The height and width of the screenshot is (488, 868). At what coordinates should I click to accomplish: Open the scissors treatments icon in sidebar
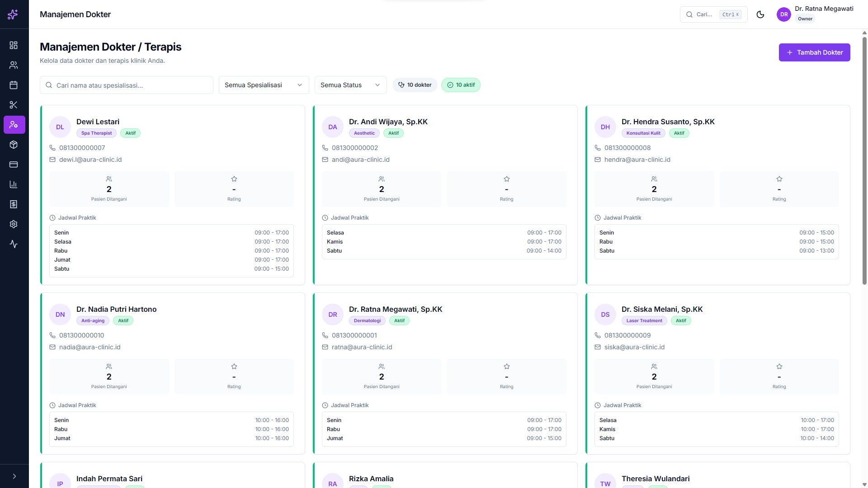(x=14, y=105)
